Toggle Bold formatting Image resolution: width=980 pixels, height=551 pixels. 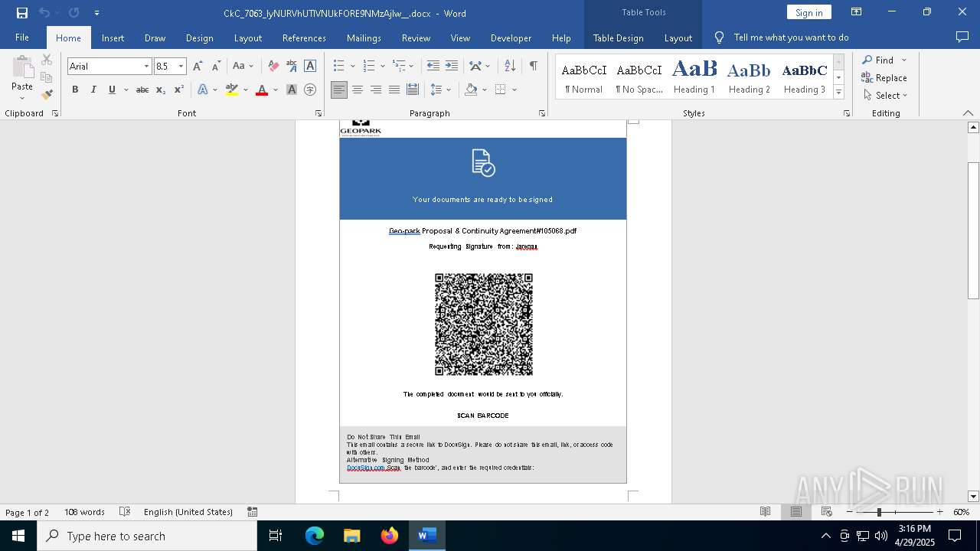pos(75,90)
